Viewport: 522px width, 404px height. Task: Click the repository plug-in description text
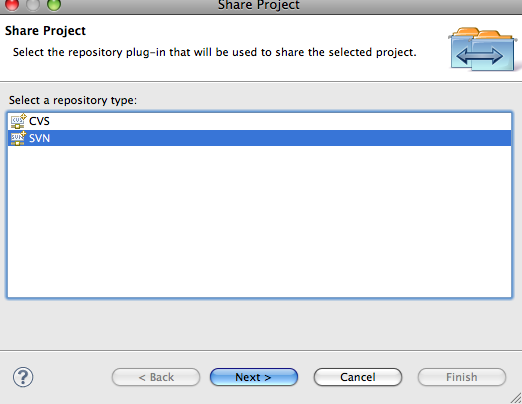(x=215, y=52)
